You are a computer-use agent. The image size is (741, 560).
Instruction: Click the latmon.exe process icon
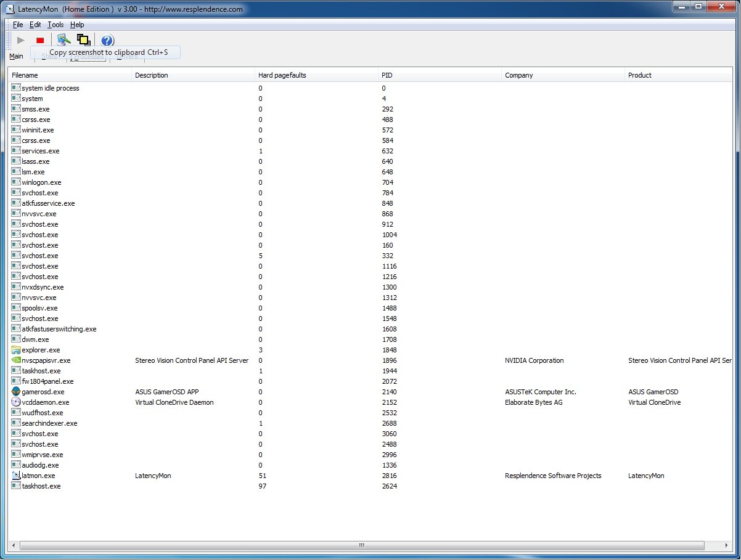tap(16, 476)
